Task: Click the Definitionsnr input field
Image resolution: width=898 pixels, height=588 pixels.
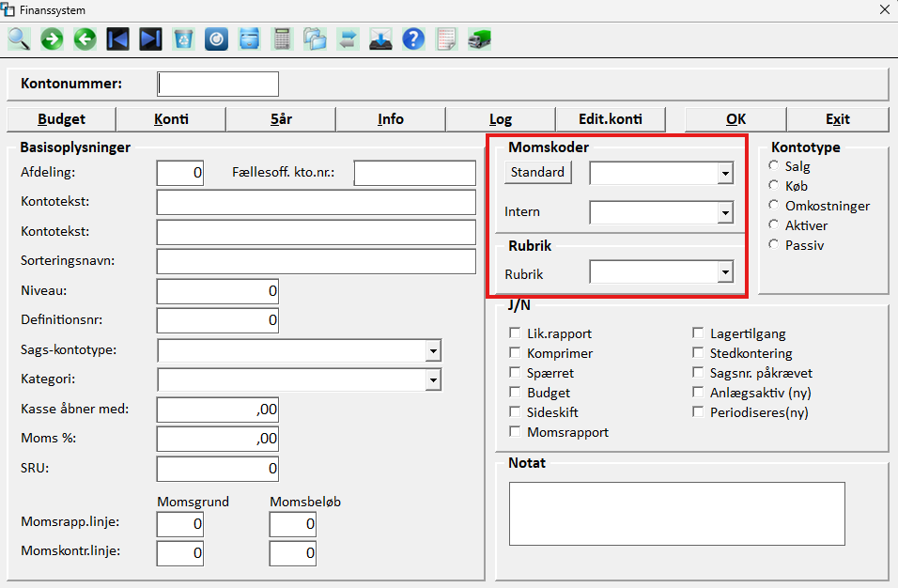Action: (x=218, y=320)
